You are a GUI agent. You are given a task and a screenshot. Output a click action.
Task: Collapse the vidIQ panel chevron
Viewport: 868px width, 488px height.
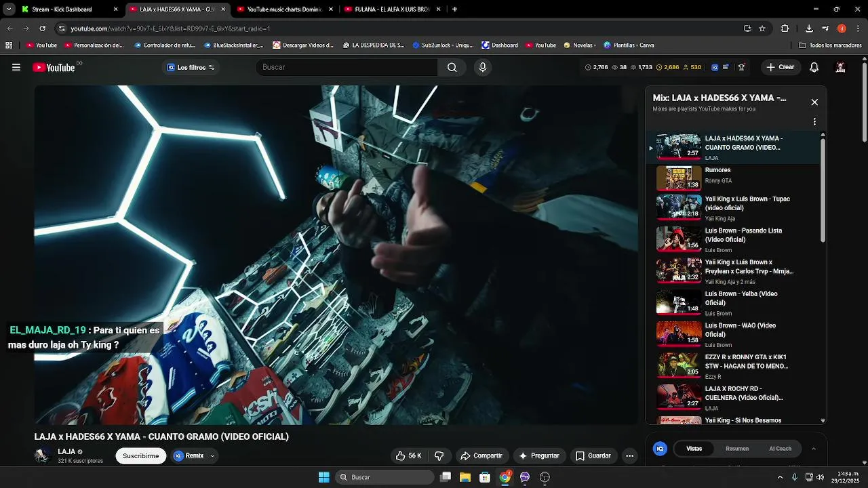click(813, 449)
